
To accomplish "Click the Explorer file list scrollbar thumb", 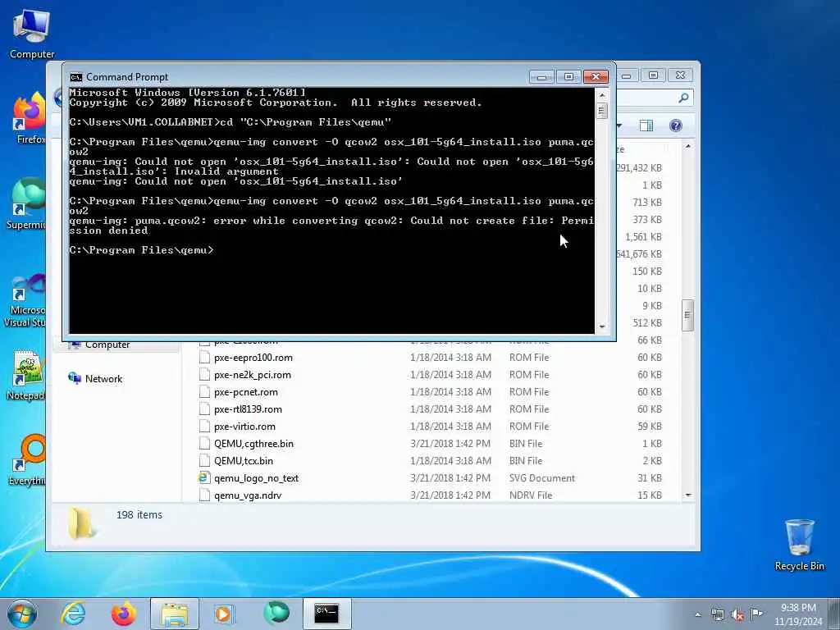I will click(688, 315).
